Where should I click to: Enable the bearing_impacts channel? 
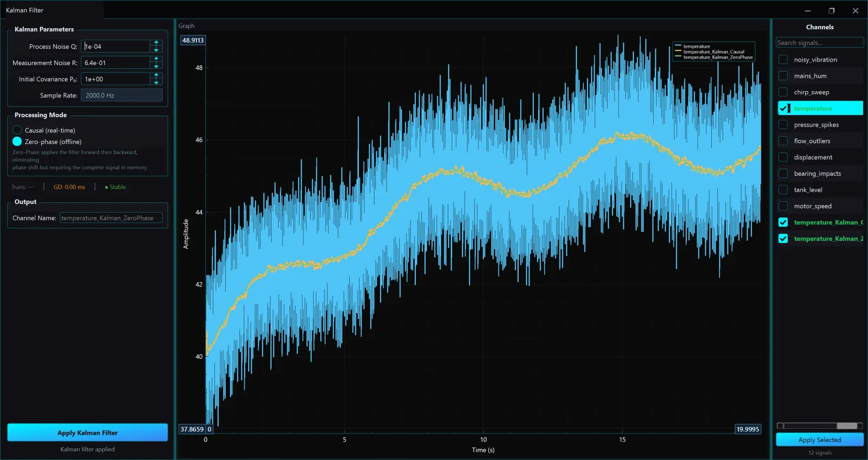pyautogui.click(x=783, y=174)
